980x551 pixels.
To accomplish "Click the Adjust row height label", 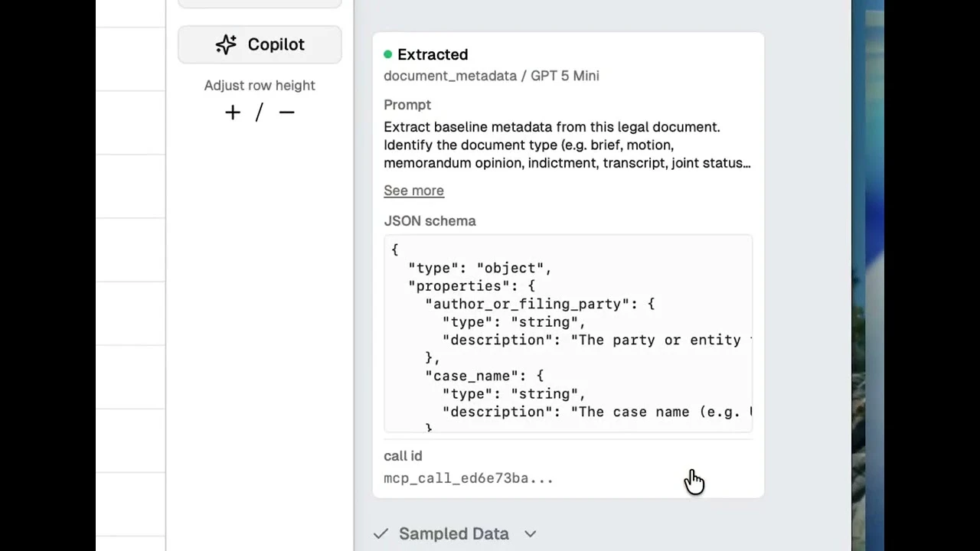I will click(260, 86).
